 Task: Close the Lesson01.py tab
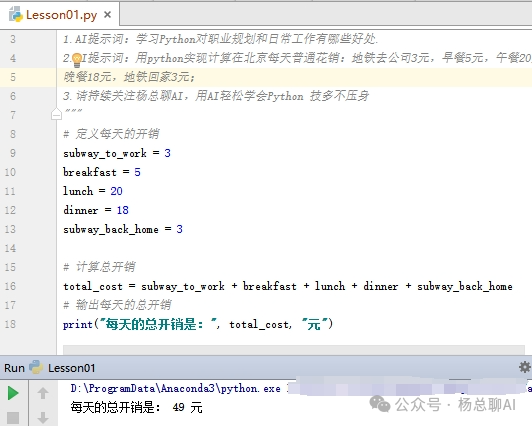[x=108, y=15]
